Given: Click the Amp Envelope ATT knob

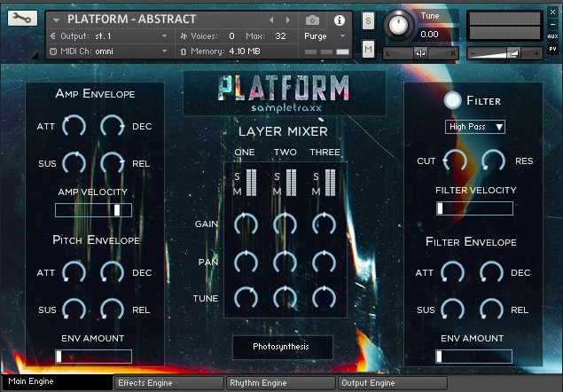Looking at the screenshot, I should click(x=74, y=127).
